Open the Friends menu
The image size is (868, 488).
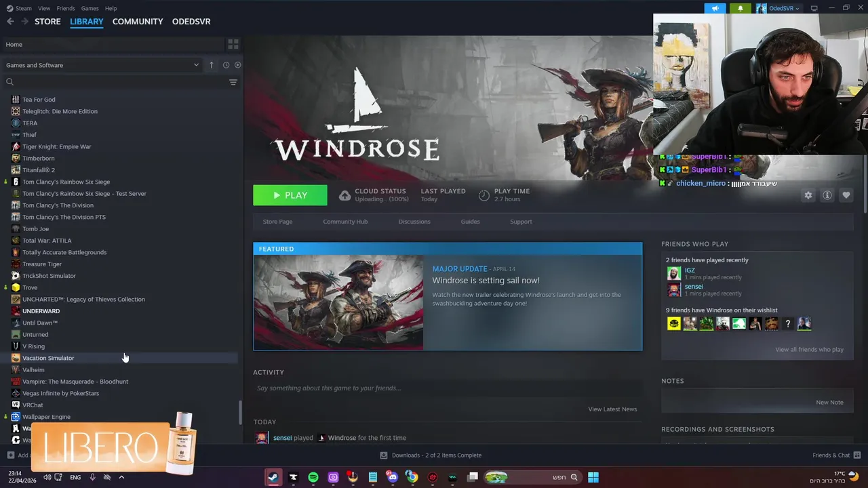(66, 8)
